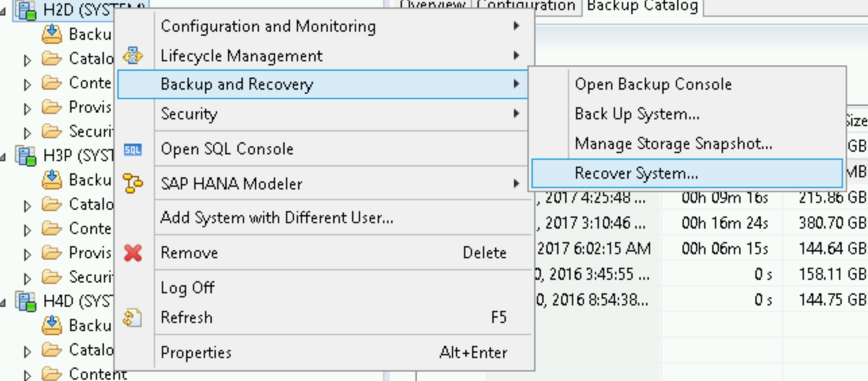Screen dimensions: 868x381
Task: Open the Security submenu arrow
Action: (x=516, y=114)
